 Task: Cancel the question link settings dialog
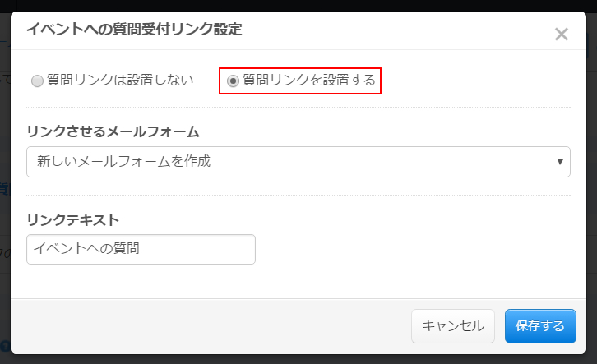pyautogui.click(x=453, y=326)
